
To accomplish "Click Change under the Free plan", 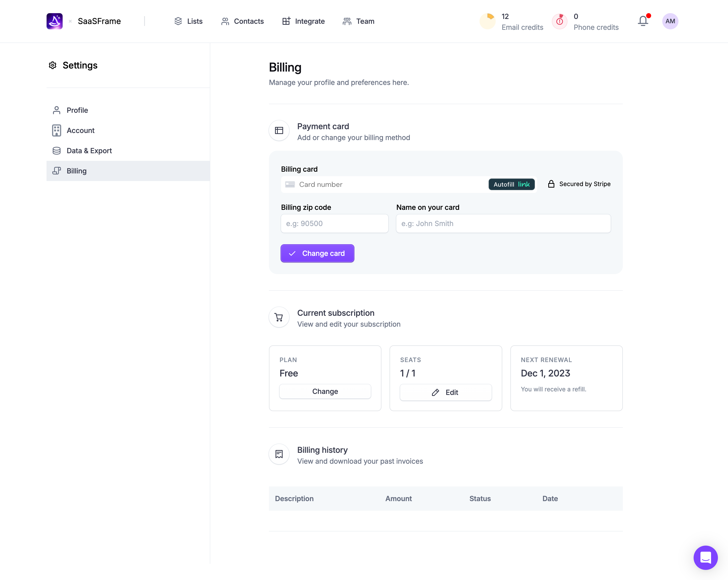I will (325, 391).
